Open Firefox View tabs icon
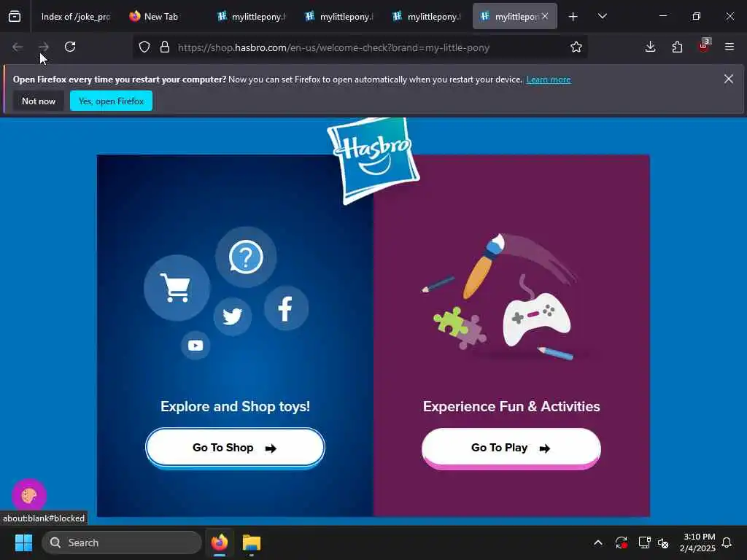 click(15, 17)
